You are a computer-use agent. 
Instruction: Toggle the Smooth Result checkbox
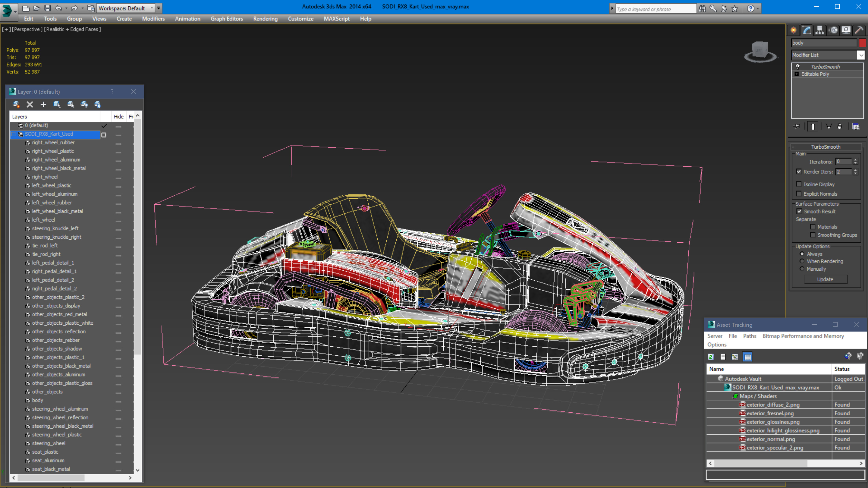coord(799,211)
